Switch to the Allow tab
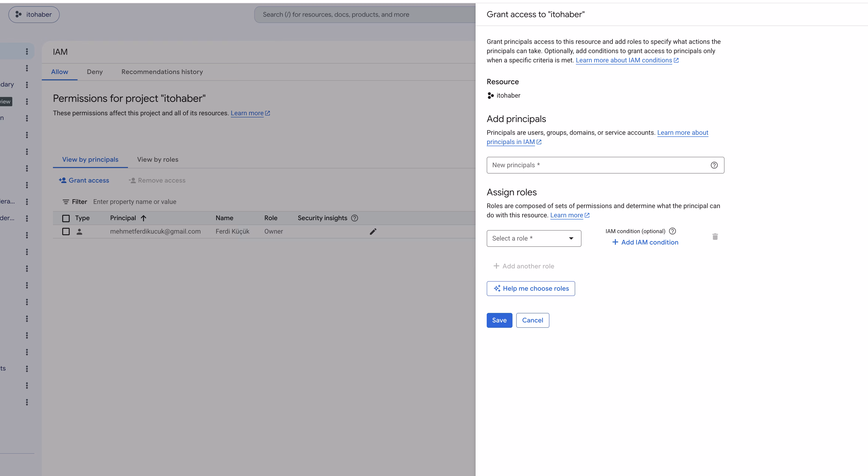The image size is (868, 476). point(60,72)
